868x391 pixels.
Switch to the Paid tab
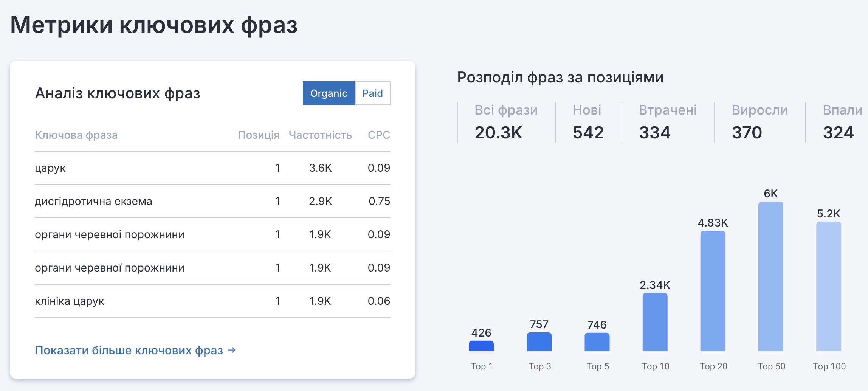[x=372, y=93]
